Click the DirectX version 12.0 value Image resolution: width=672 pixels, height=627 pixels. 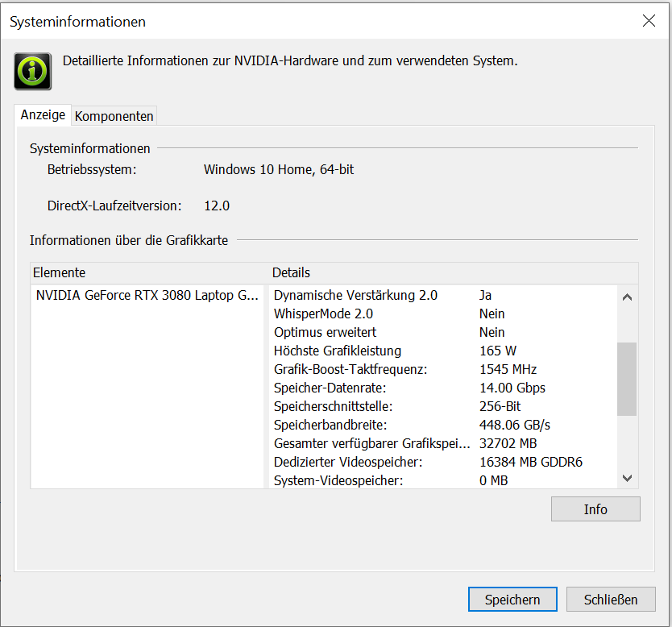coord(217,206)
